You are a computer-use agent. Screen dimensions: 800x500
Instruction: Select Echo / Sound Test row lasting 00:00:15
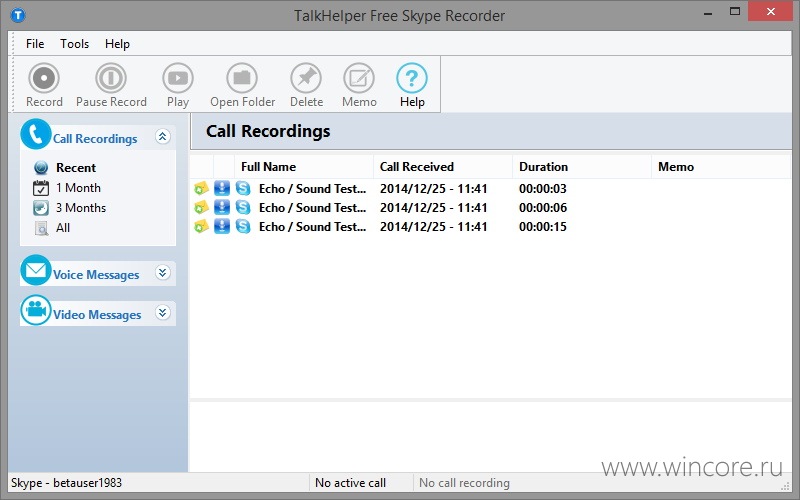491,226
